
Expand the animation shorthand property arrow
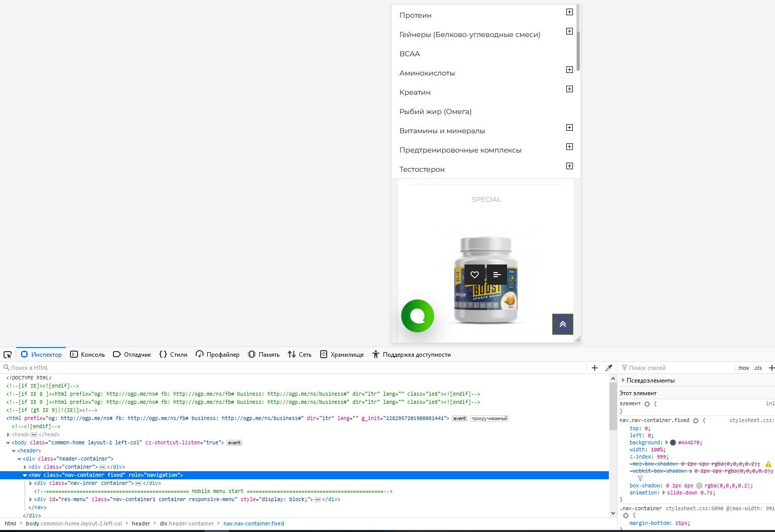[x=664, y=492]
